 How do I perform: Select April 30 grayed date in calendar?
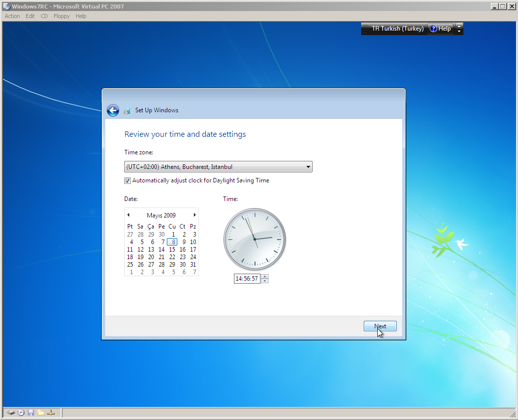(x=161, y=234)
